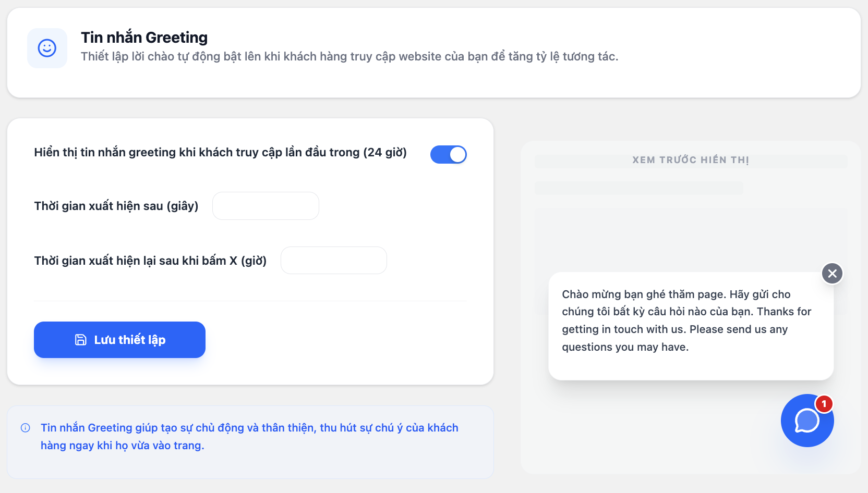868x493 pixels.
Task: Click the blue info circle icon
Action: point(25,428)
